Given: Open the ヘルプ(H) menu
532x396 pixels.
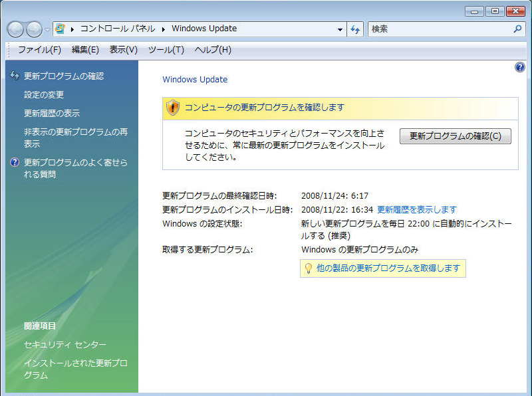Looking at the screenshot, I should tap(213, 50).
